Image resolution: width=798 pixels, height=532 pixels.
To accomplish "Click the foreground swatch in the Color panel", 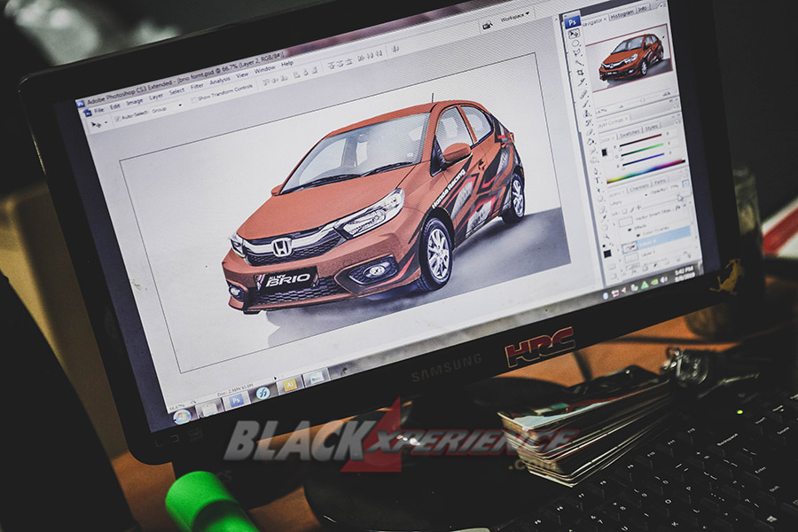I will click(604, 152).
